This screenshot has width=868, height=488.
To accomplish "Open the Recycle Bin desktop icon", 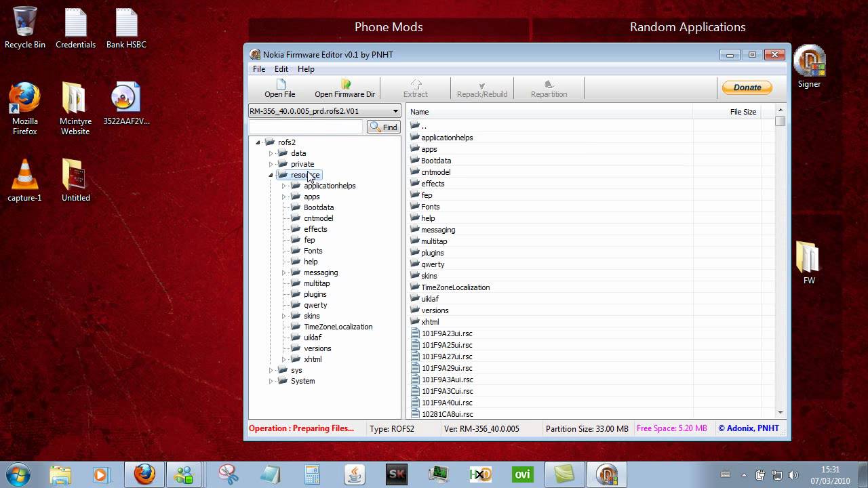I will [x=25, y=28].
